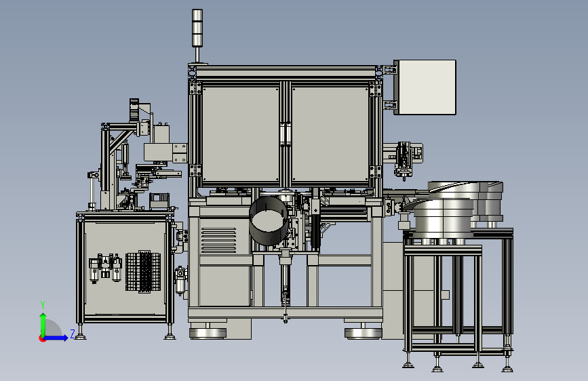Screen dimensions: 588x381
Task: Click the blue Z axis of the triad
Action: [x=56, y=338]
